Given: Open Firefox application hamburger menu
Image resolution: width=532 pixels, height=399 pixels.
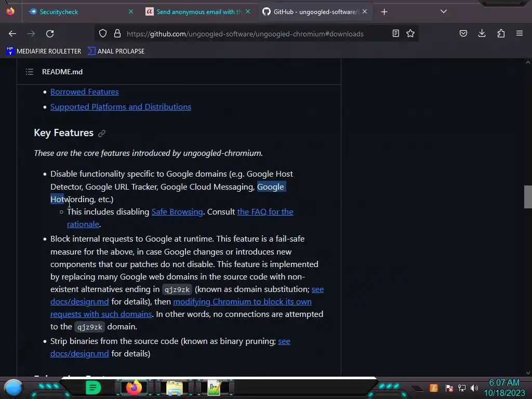Looking at the screenshot, I should click(520, 34).
